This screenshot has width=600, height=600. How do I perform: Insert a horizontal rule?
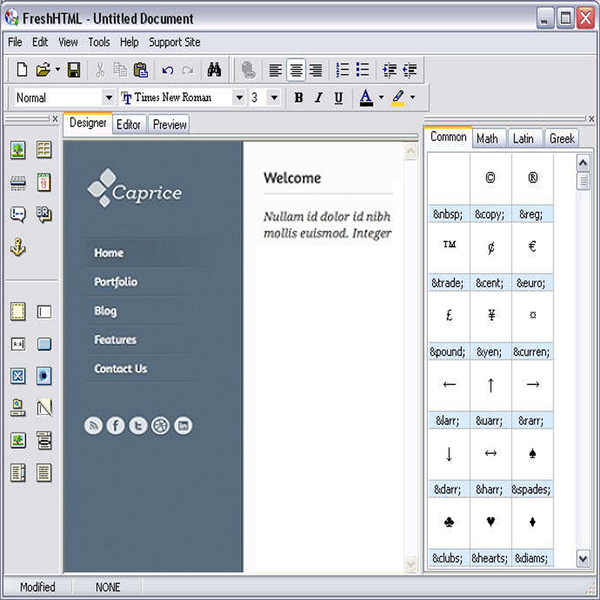[x=18, y=183]
